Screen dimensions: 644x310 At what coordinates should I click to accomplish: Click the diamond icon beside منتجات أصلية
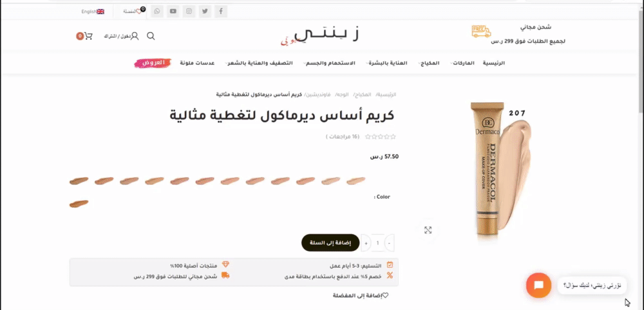225,264
